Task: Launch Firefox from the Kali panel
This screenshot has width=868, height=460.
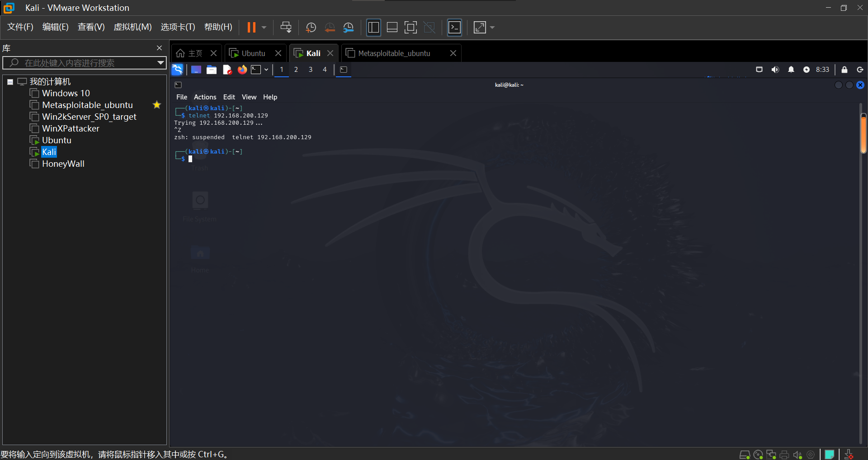Action: [242, 70]
